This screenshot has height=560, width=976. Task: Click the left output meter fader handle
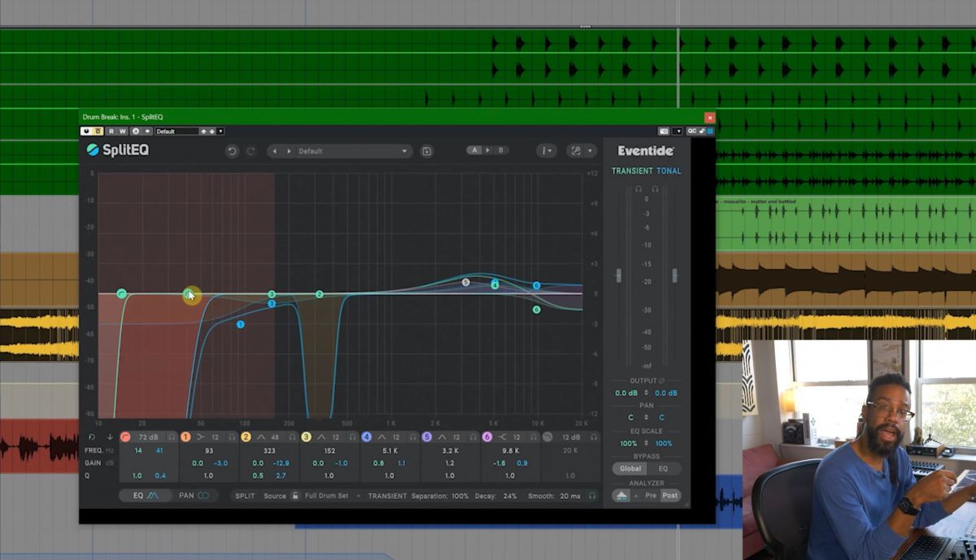(x=618, y=276)
